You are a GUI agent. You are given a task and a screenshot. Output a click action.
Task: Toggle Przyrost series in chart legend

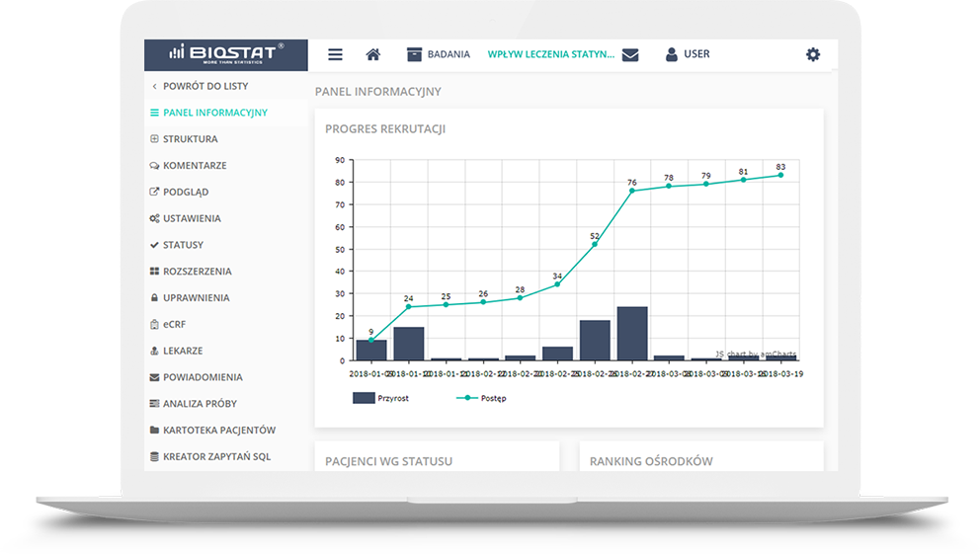380,398
